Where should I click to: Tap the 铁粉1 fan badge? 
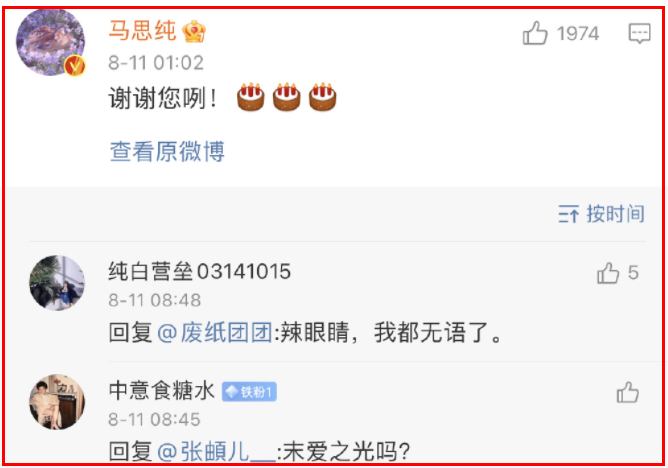click(x=249, y=391)
